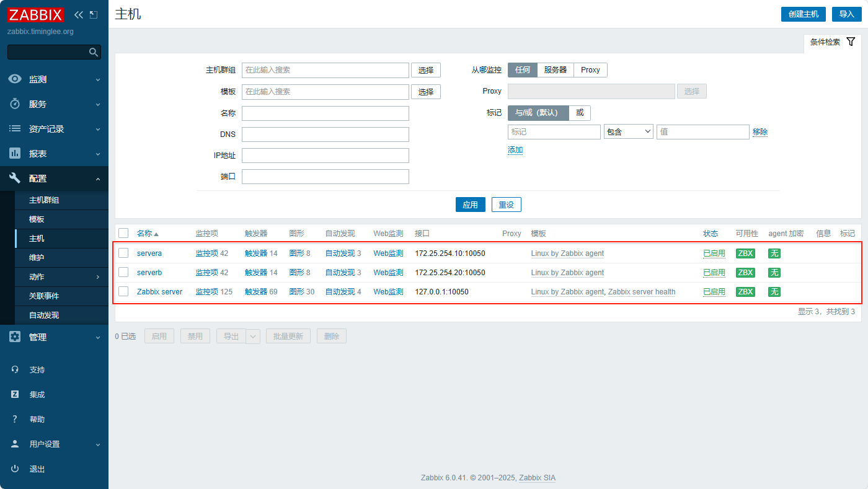
Task: Click the 应用 filter button
Action: pyautogui.click(x=471, y=205)
